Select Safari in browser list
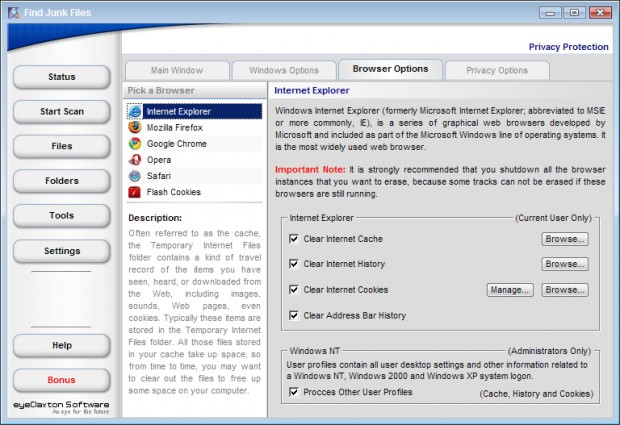 click(195, 176)
